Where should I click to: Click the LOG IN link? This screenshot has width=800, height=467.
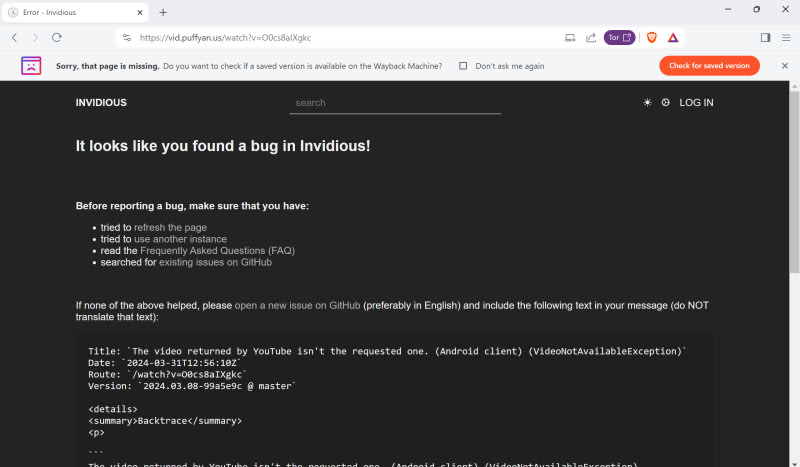pos(696,103)
